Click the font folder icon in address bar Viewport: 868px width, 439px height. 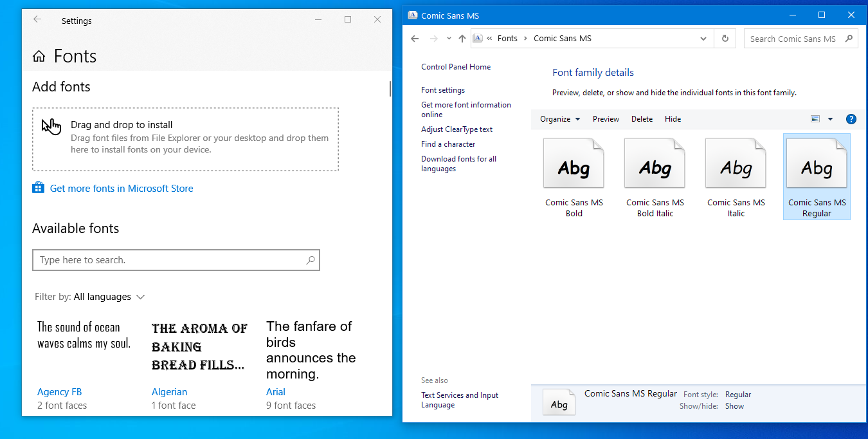(477, 38)
